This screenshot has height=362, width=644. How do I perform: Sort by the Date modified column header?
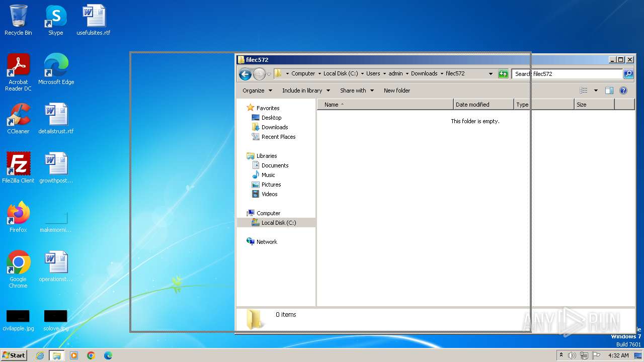[x=484, y=105]
